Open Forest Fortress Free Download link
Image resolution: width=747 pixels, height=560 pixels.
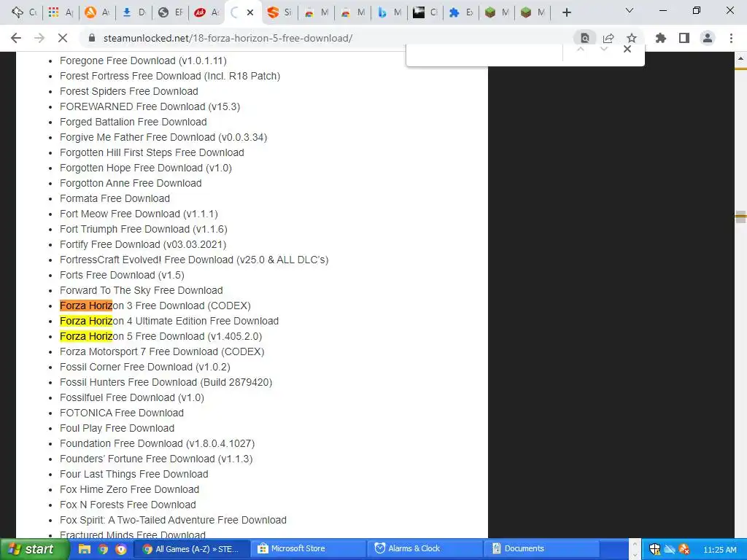click(x=170, y=76)
